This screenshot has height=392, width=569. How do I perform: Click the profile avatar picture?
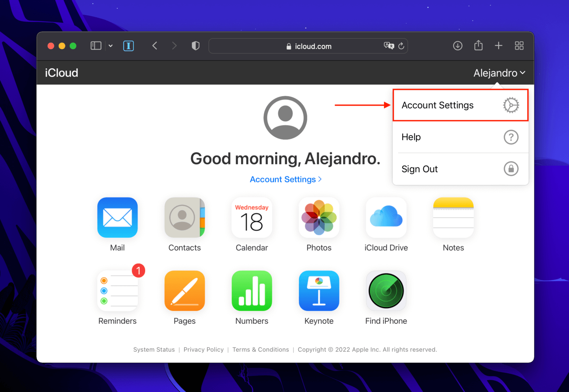(x=285, y=118)
